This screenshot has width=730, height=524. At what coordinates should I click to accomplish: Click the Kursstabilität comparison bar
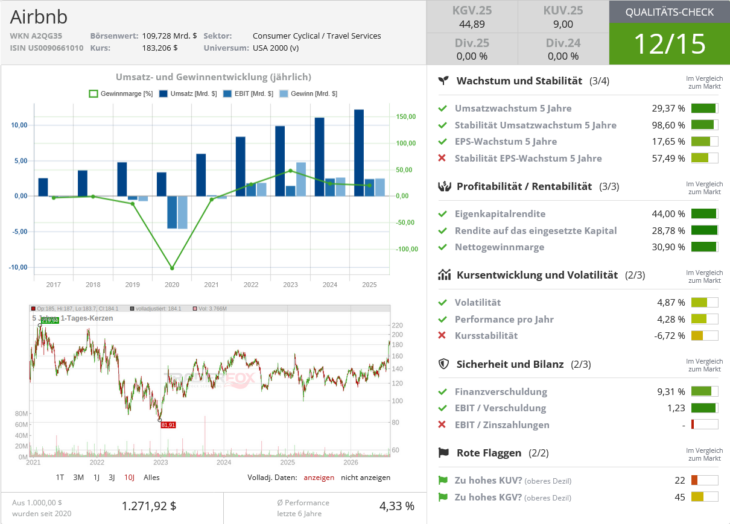click(704, 336)
